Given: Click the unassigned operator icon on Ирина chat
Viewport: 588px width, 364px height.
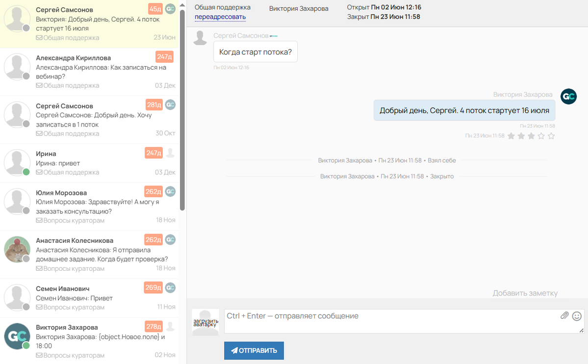Looking at the screenshot, I should pyautogui.click(x=170, y=153).
